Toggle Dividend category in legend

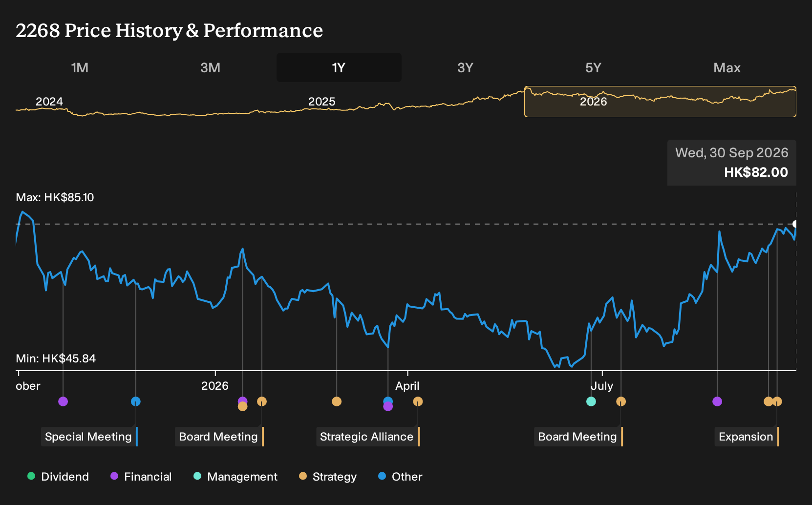(x=58, y=477)
